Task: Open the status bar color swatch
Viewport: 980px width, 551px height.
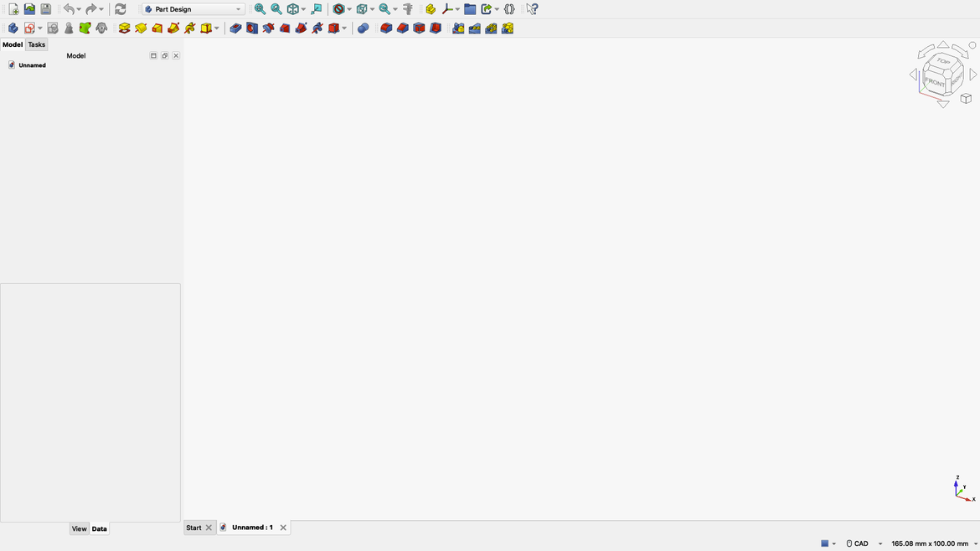Action: pyautogui.click(x=824, y=543)
